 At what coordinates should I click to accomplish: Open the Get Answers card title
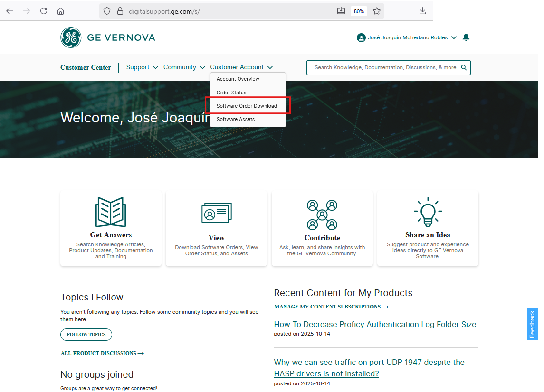(x=111, y=235)
